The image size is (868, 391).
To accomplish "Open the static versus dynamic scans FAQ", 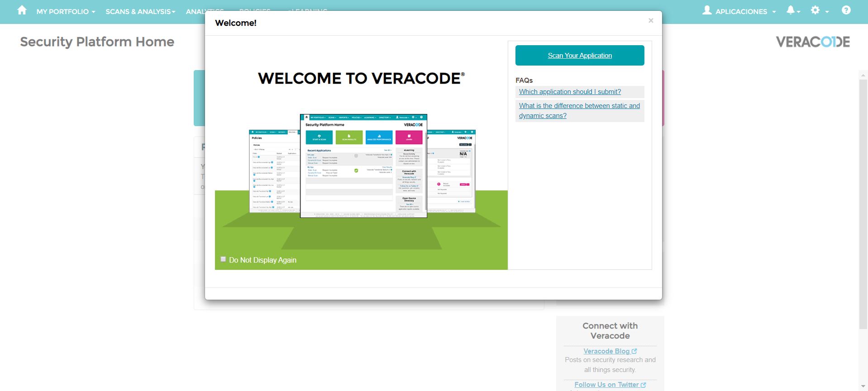I will [579, 111].
